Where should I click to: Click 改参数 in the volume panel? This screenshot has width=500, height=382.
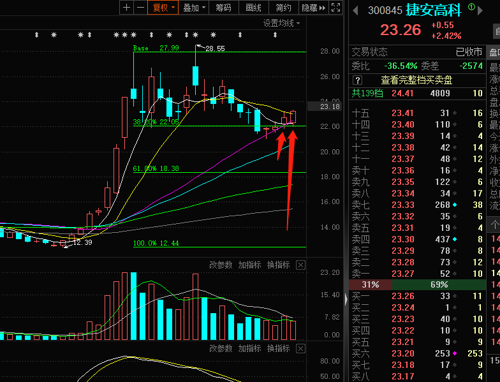[220, 265]
